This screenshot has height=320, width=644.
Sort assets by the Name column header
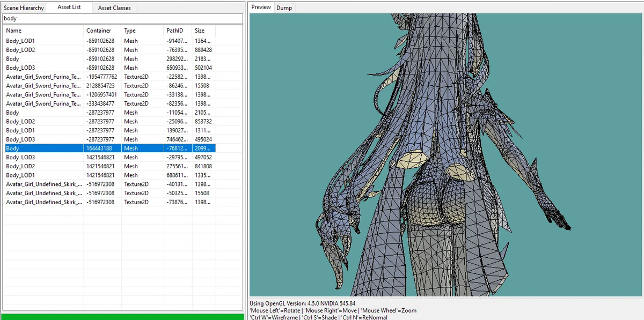43,31
